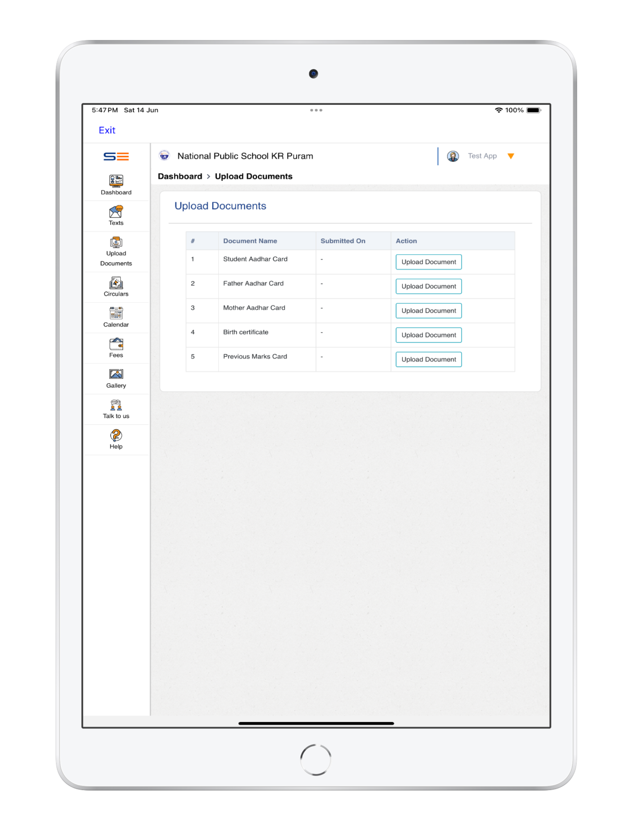Upload document for Mother Aadhar Card
This screenshot has width=630, height=840.
click(429, 311)
